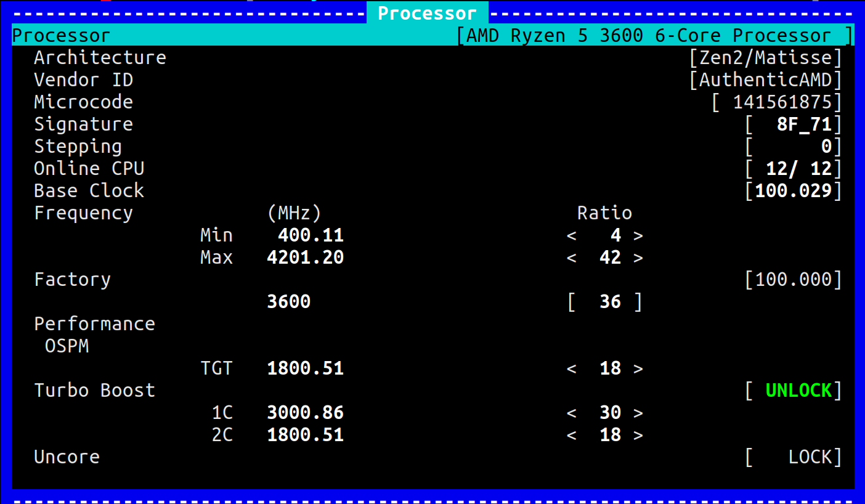Open the Max ratio selector showing 42
Viewport: 865px width, 504px height.
pyautogui.click(x=604, y=258)
